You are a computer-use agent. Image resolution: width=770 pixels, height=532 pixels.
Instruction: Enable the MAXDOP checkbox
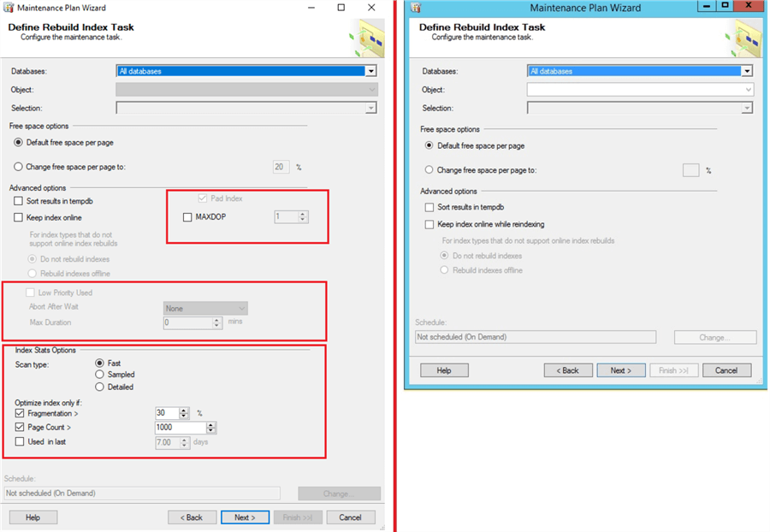[x=187, y=217]
